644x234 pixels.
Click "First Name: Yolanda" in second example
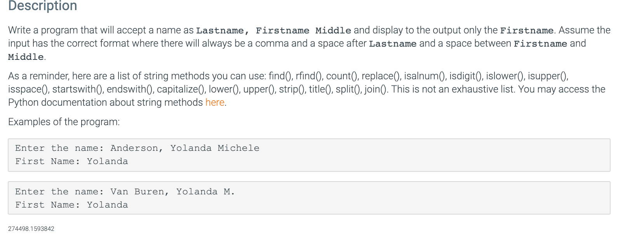(x=71, y=205)
